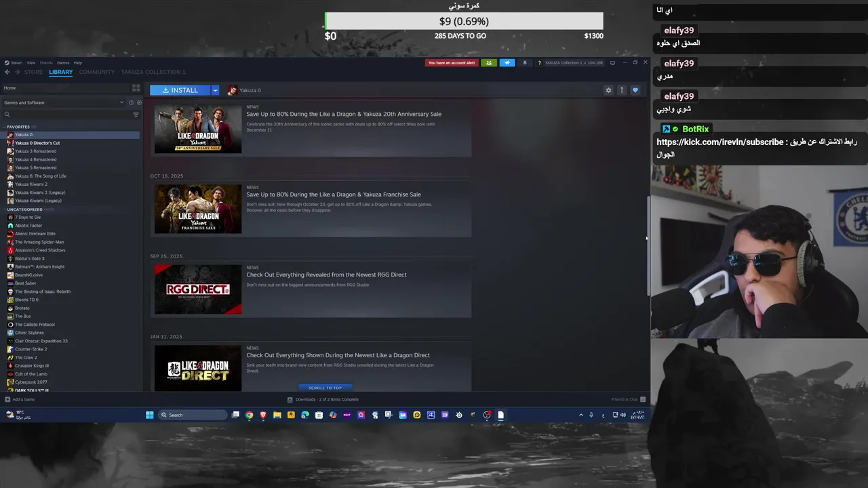Collapse the Uncategorized category
This screenshot has height=488, width=868.
[24, 209]
